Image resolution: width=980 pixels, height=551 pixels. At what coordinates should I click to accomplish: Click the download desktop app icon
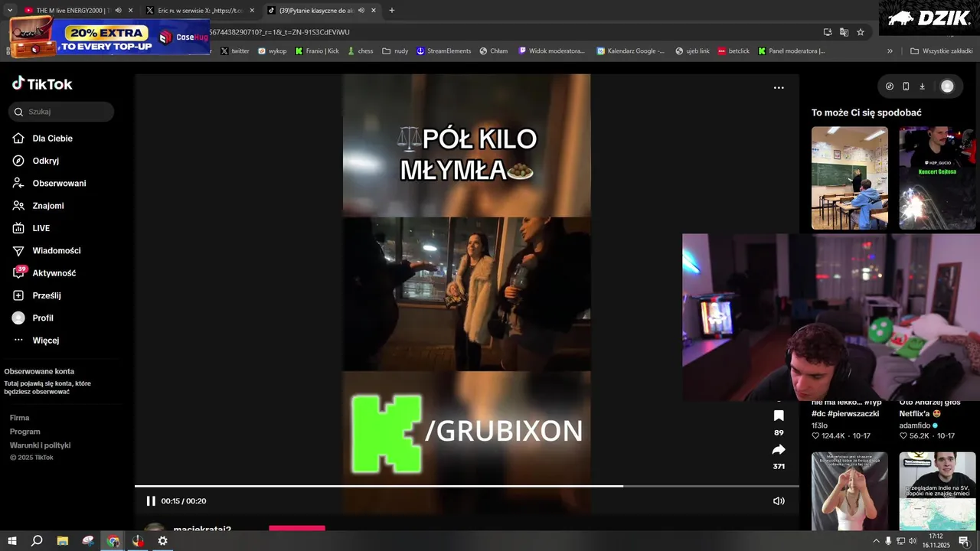[x=922, y=86]
